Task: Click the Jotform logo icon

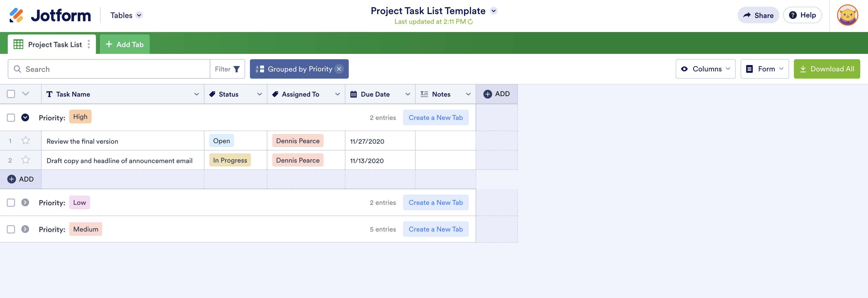Action: [x=16, y=15]
